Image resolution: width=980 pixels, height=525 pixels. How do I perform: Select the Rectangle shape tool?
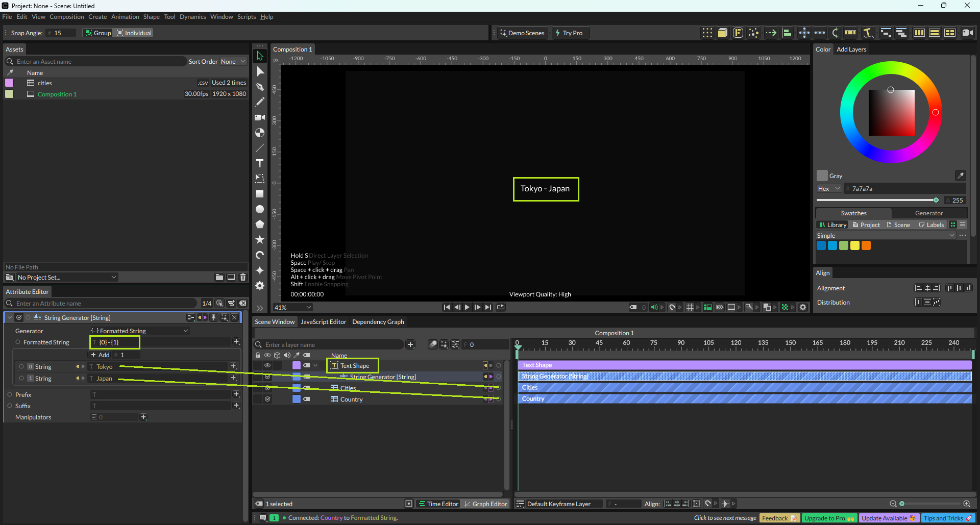coord(260,194)
